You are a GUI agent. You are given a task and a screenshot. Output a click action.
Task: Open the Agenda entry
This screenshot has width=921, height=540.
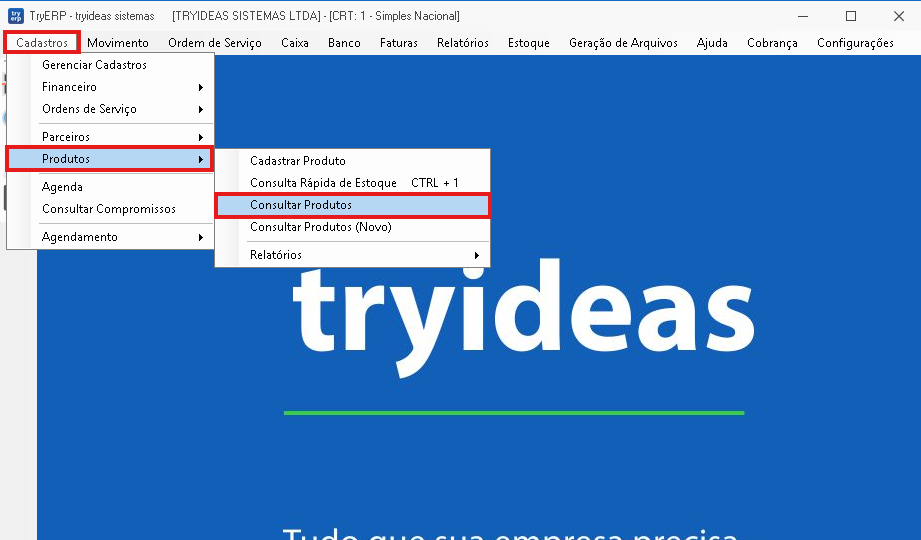coord(110,187)
